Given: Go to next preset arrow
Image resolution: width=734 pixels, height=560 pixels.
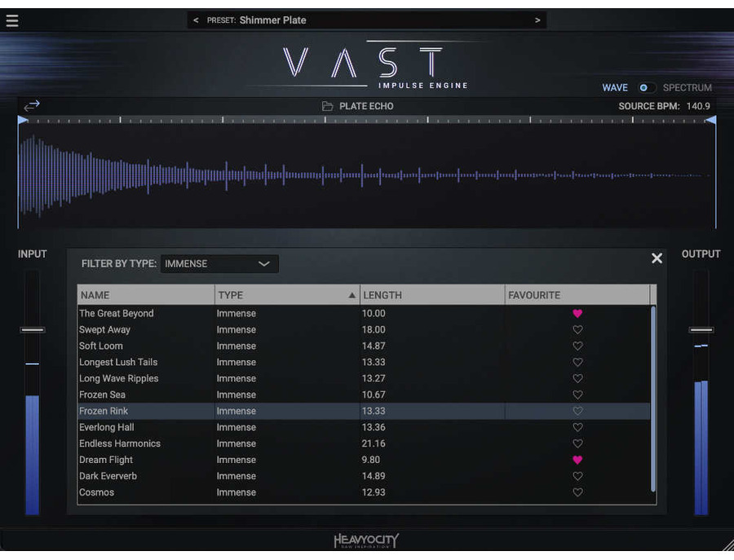Looking at the screenshot, I should 537,20.
